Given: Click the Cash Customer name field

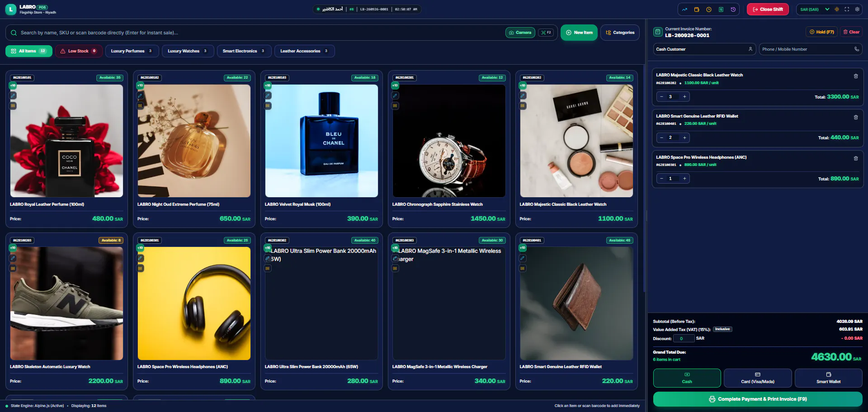Looking at the screenshot, I should click(x=704, y=49).
